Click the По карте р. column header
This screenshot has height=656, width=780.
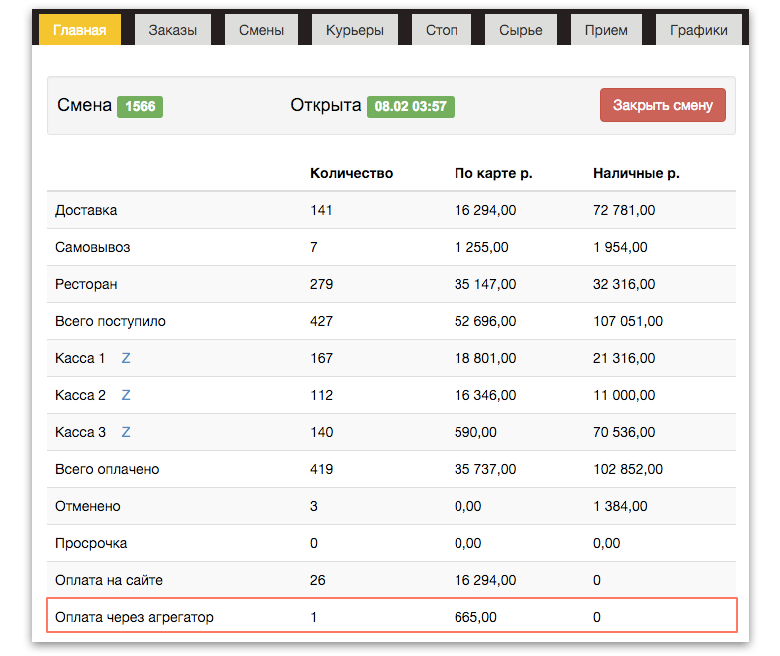(493, 173)
